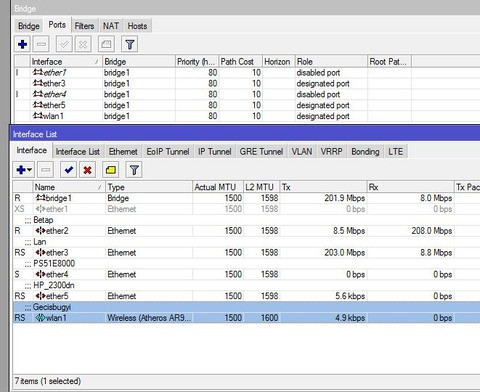Select disabled ether1 in the interface list
Viewport: 480px width, 392px height.
click(x=247, y=209)
